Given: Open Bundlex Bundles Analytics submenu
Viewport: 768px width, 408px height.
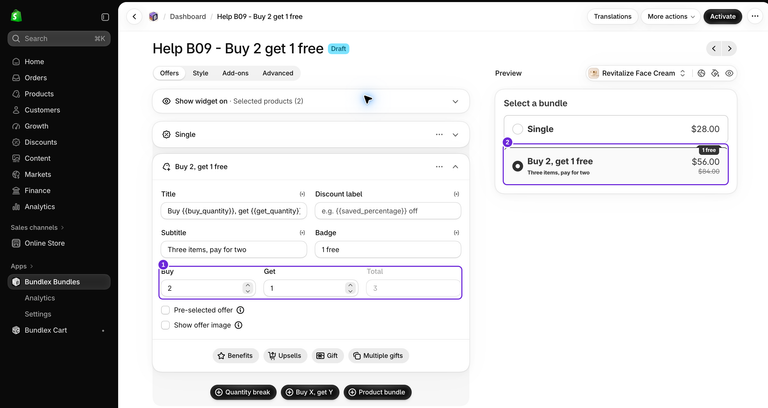Looking at the screenshot, I should click(40, 298).
